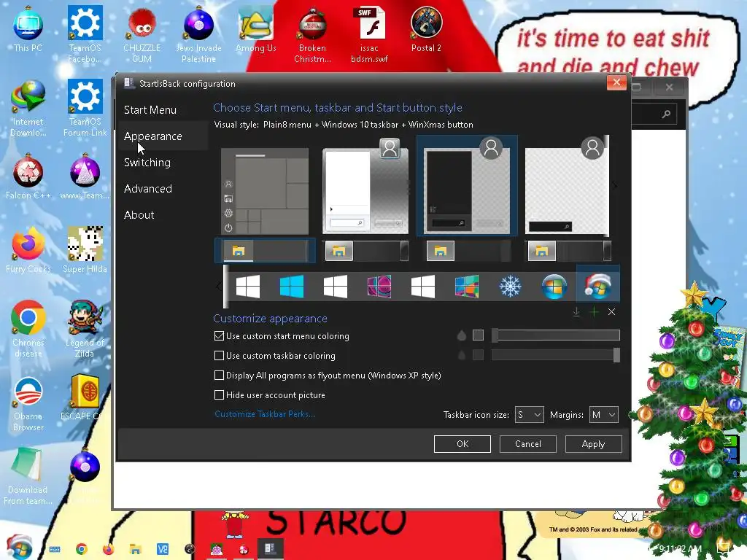Viewport: 747px width, 560px height.
Task: Select the magenta patterned Windows logo start button
Action: [x=379, y=287]
